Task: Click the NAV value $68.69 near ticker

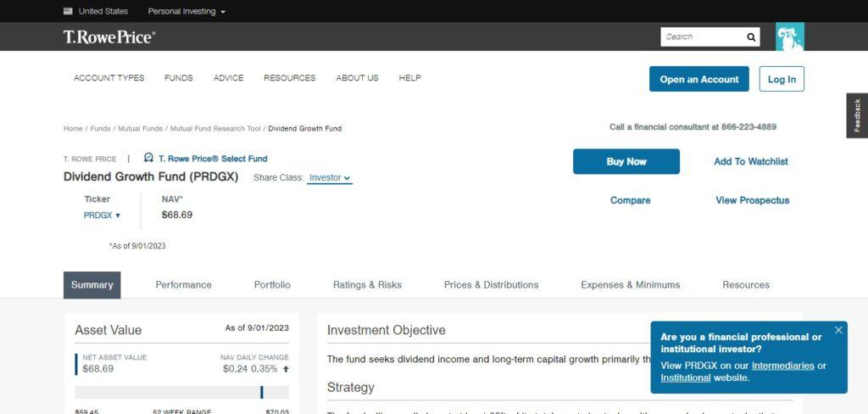Action: click(177, 215)
